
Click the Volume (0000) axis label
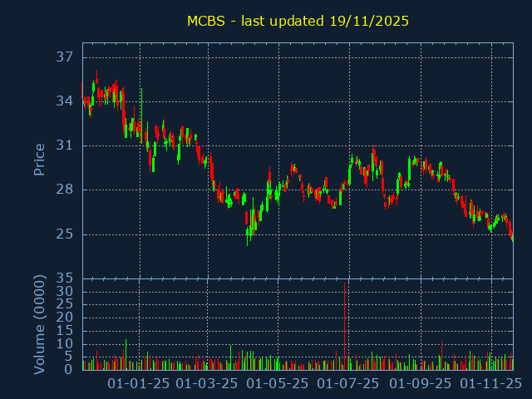(39, 323)
